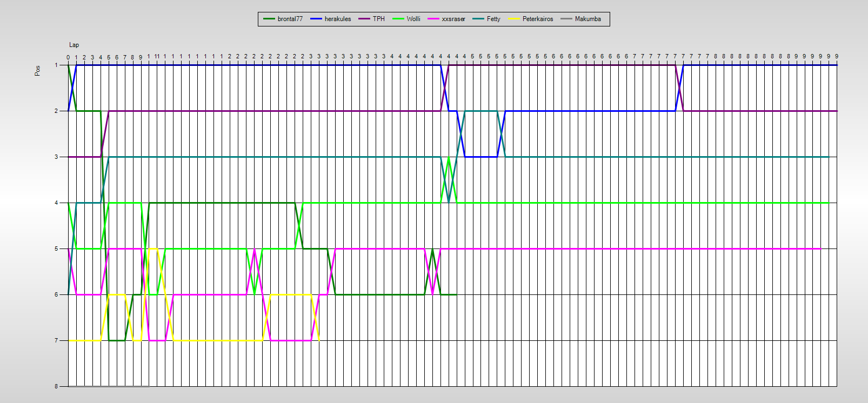Image resolution: width=868 pixels, height=403 pixels.
Task: Click the gray Makumba legend swatch
Action: [x=566, y=19]
